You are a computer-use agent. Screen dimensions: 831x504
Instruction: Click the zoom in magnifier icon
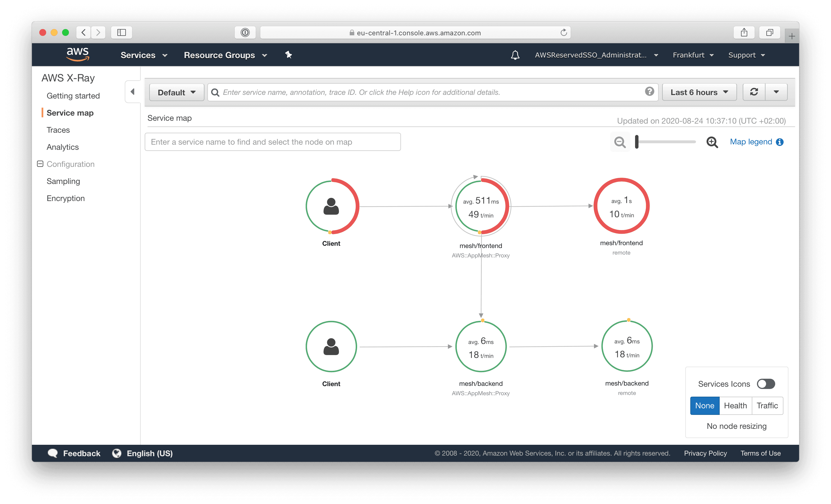(x=712, y=142)
